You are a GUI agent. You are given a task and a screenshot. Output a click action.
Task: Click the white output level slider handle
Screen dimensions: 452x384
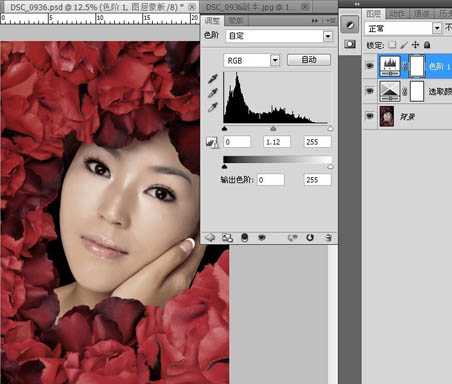pos(330,166)
